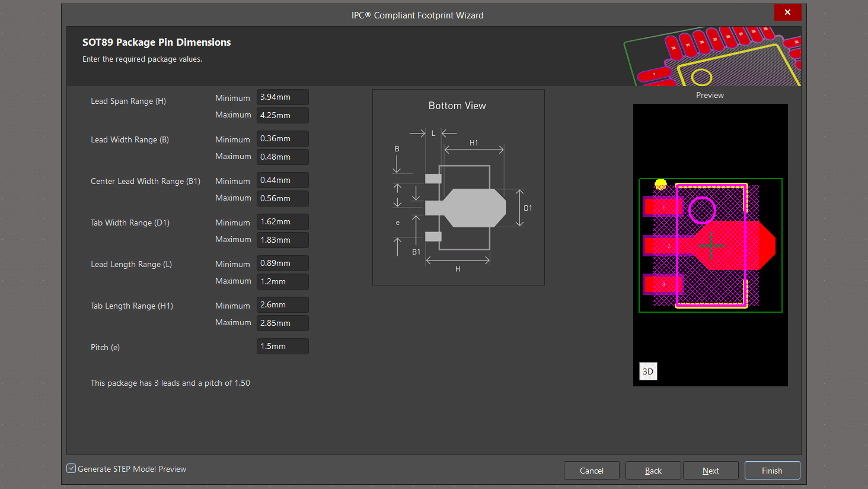
Task: Click the Center Lead Width minimum field
Action: tap(282, 180)
